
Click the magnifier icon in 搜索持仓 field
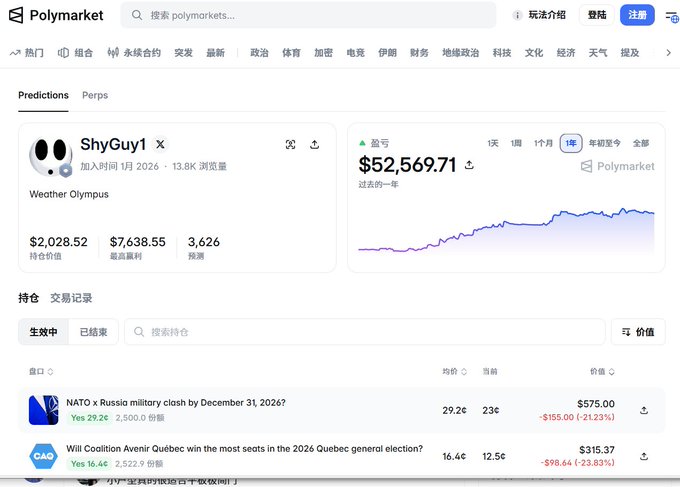(x=139, y=332)
